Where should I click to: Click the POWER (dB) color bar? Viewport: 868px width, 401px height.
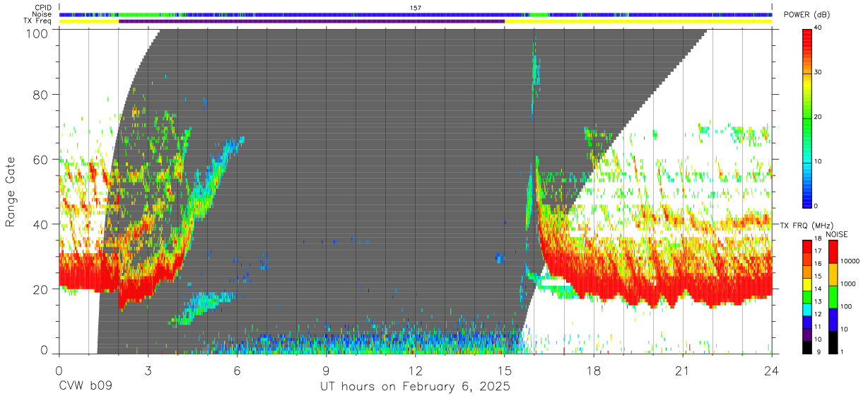click(x=807, y=117)
